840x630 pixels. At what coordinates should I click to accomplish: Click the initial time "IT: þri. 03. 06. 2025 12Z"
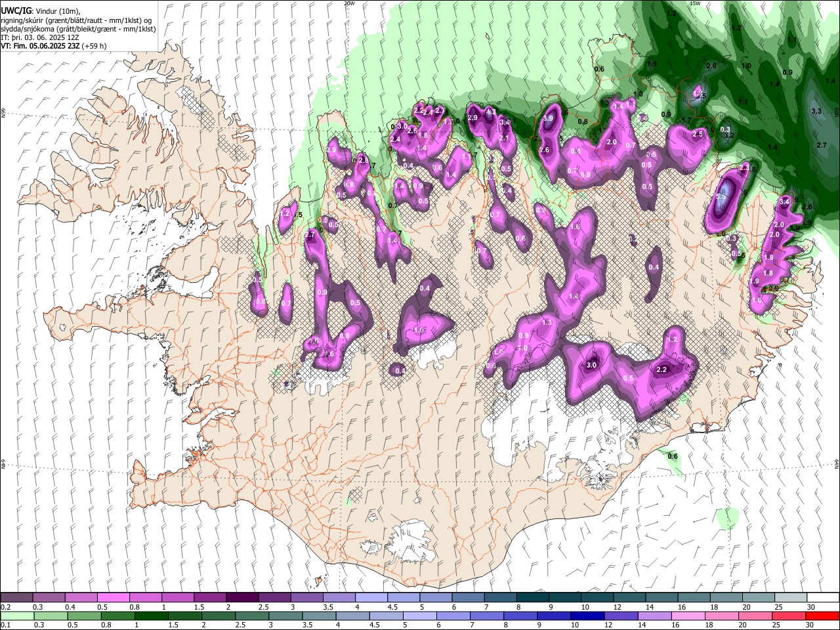[40, 37]
